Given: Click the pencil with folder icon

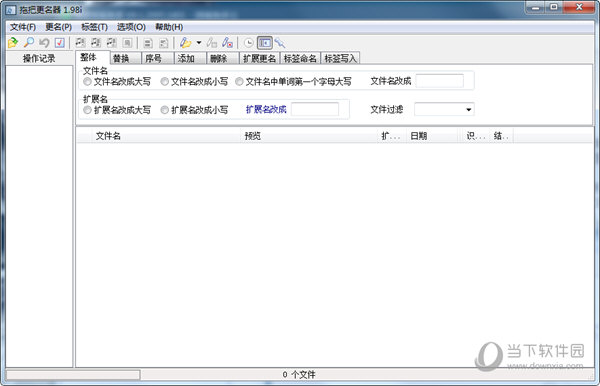Looking at the screenshot, I should click(x=186, y=42).
